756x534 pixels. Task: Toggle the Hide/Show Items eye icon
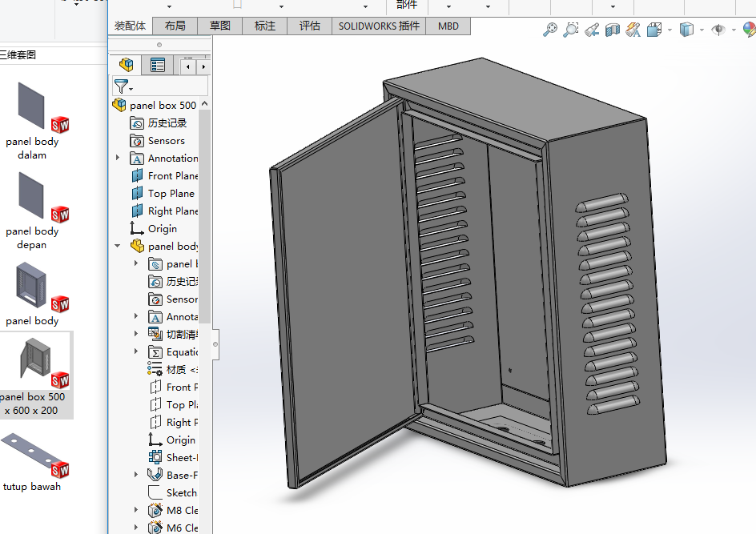(x=718, y=30)
